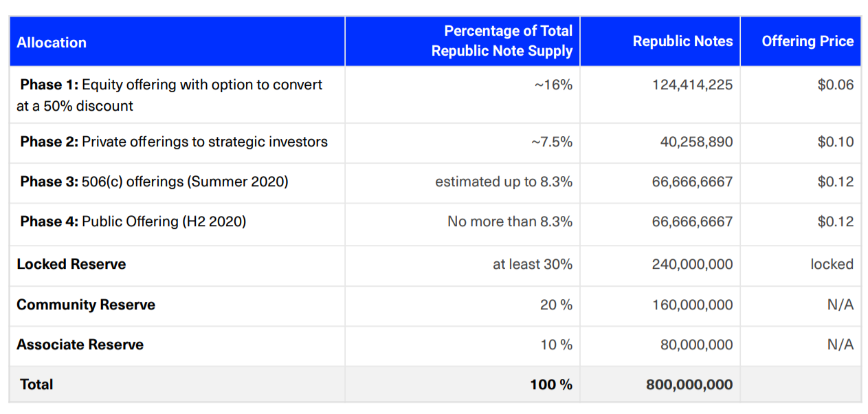Click the Phase 1 equity offering description
This screenshot has width=868, height=414.
pyautogui.click(x=170, y=95)
